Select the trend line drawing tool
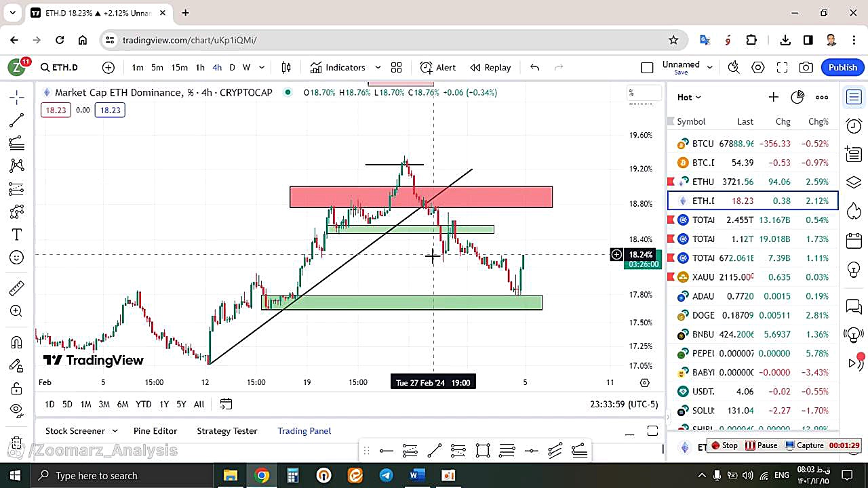 point(17,120)
